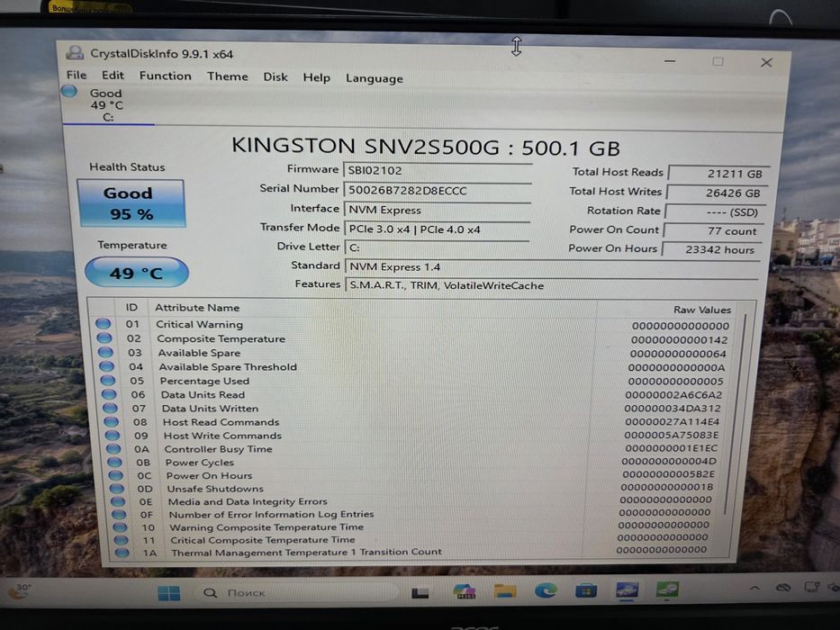Click the 49 °C temperature button
This screenshot has height=630, width=840.
coord(137,273)
